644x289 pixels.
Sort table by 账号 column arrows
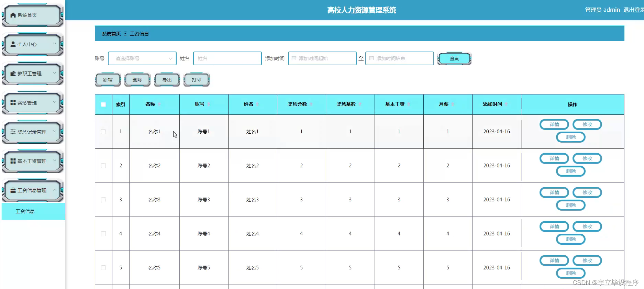pyautogui.click(x=209, y=104)
